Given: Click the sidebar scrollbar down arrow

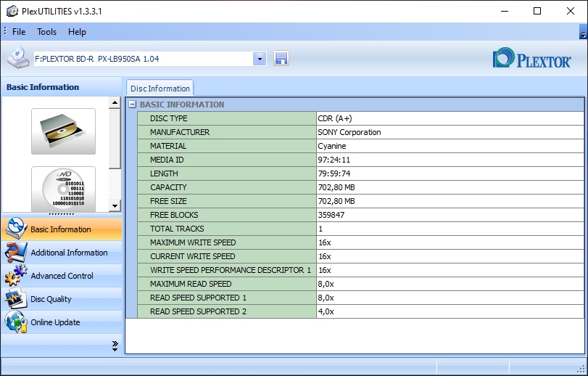Looking at the screenshot, I should pos(115,205).
